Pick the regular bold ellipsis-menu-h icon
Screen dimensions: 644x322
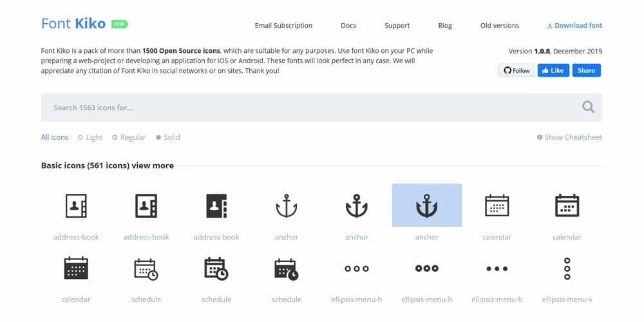[x=427, y=269]
